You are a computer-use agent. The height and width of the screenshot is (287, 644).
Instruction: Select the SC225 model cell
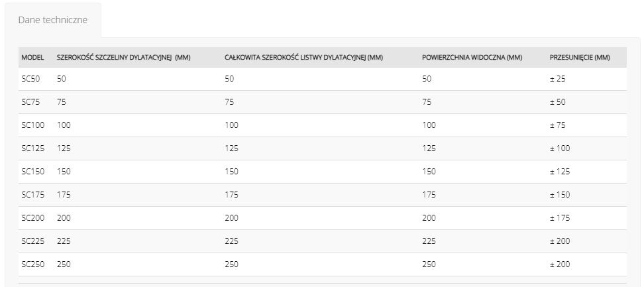point(33,241)
